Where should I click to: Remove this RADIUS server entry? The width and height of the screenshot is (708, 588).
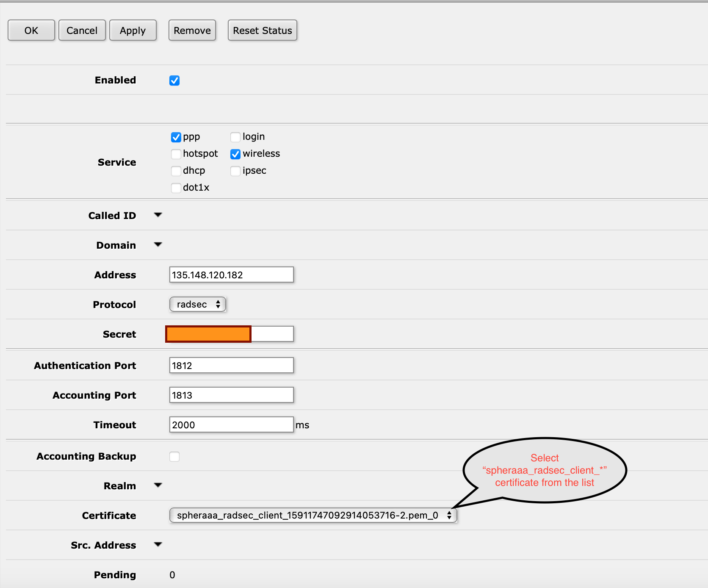[192, 31]
